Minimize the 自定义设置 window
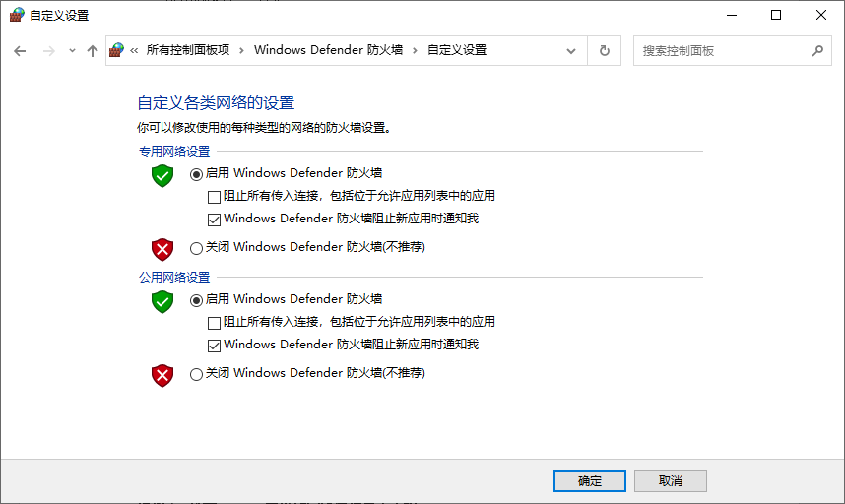The width and height of the screenshot is (845, 504). click(x=732, y=15)
